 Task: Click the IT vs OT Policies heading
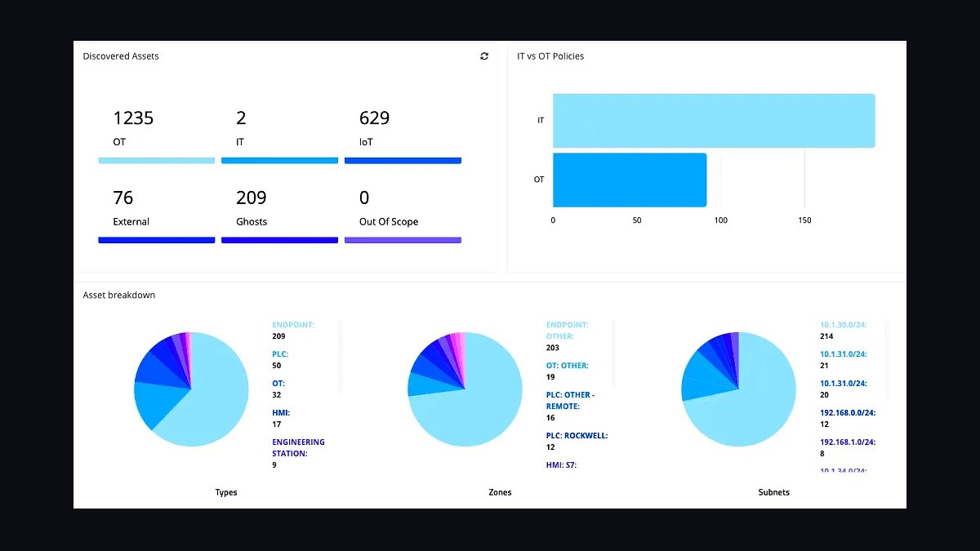click(550, 56)
